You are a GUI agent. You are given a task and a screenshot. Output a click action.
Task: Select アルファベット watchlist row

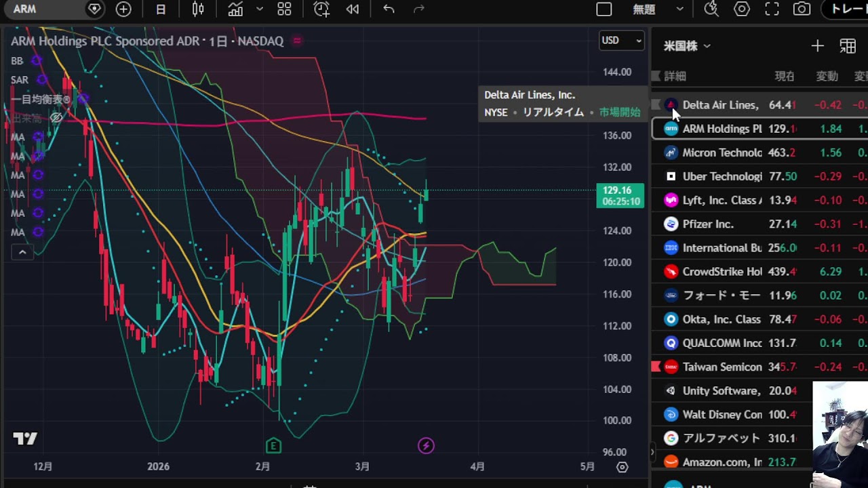(x=732, y=438)
